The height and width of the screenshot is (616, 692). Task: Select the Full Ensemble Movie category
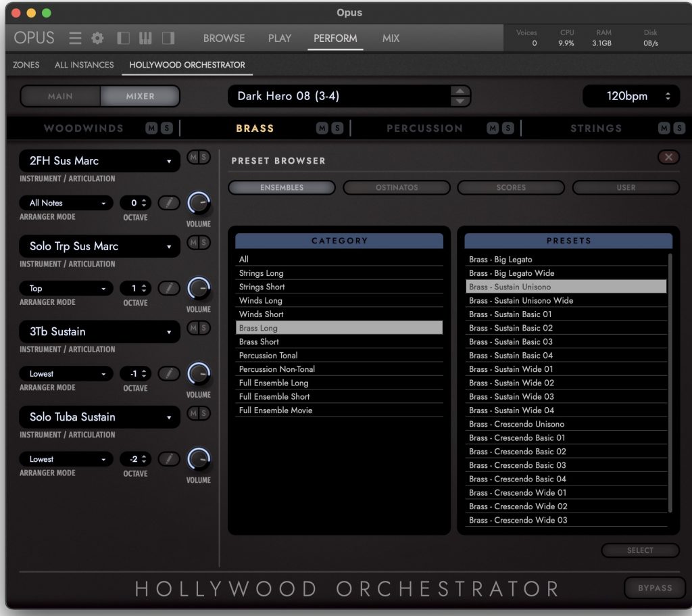pyautogui.click(x=339, y=410)
